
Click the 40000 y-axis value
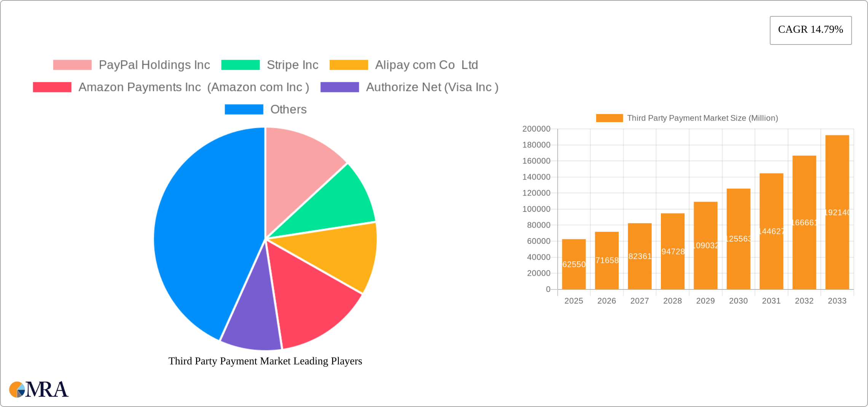pyautogui.click(x=539, y=257)
